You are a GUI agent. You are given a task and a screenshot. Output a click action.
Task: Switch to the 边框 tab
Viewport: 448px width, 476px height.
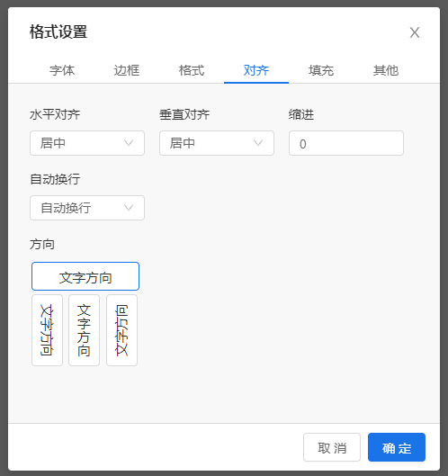[x=127, y=70]
